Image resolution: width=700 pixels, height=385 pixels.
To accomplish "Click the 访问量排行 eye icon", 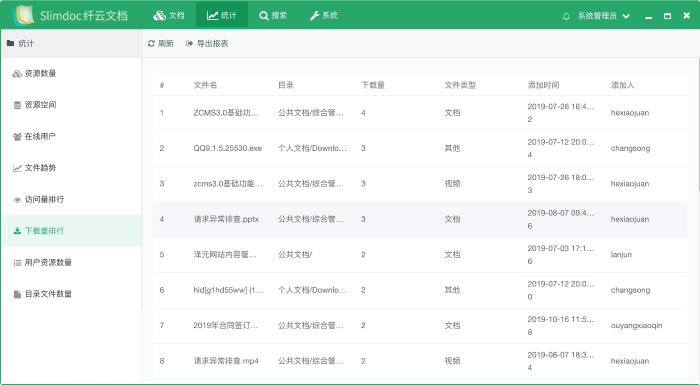I will [x=17, y=200].
